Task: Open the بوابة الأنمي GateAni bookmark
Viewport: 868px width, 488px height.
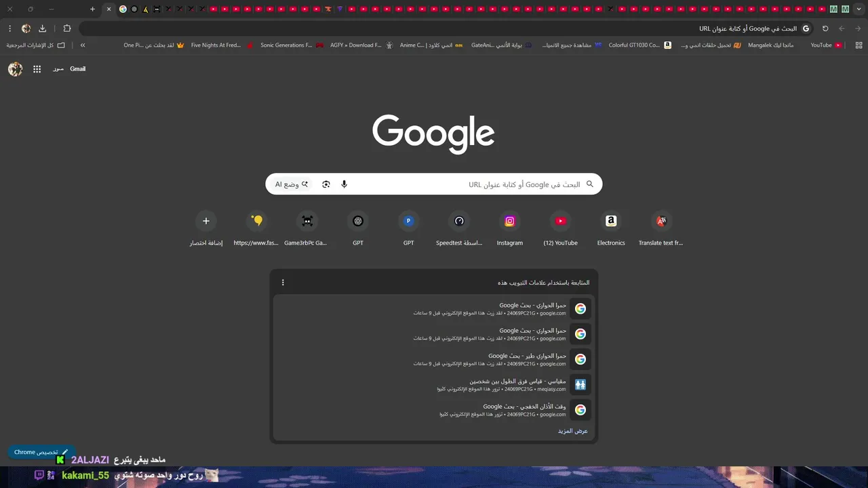Action: [501, 45]
